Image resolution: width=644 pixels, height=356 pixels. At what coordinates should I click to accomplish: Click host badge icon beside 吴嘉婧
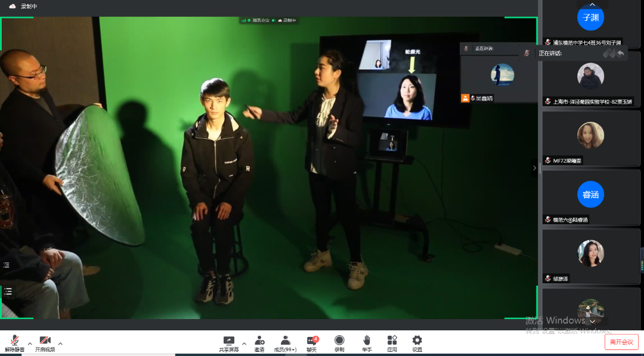pyautogui.click(x=465, y=98)
